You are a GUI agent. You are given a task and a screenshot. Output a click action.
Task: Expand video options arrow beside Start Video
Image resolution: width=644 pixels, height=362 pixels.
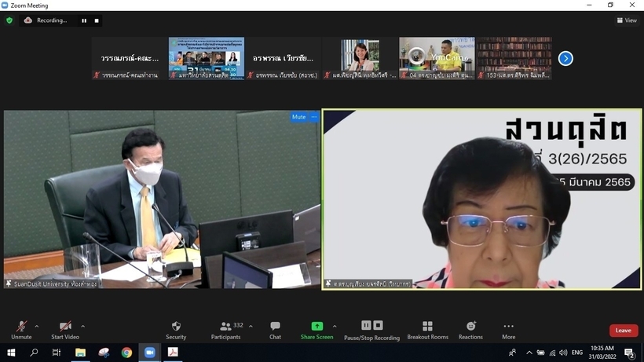(82, 327)
